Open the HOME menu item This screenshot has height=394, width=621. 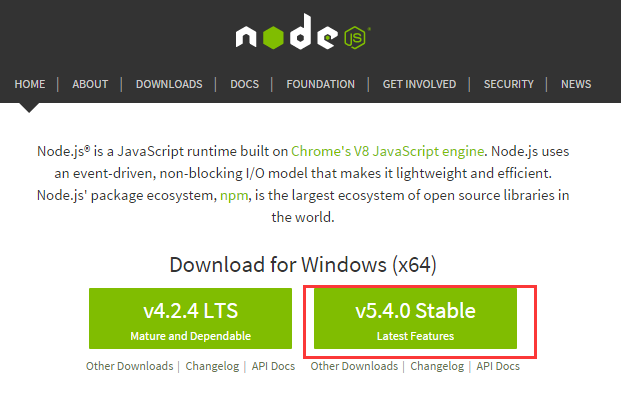point(30,84)
